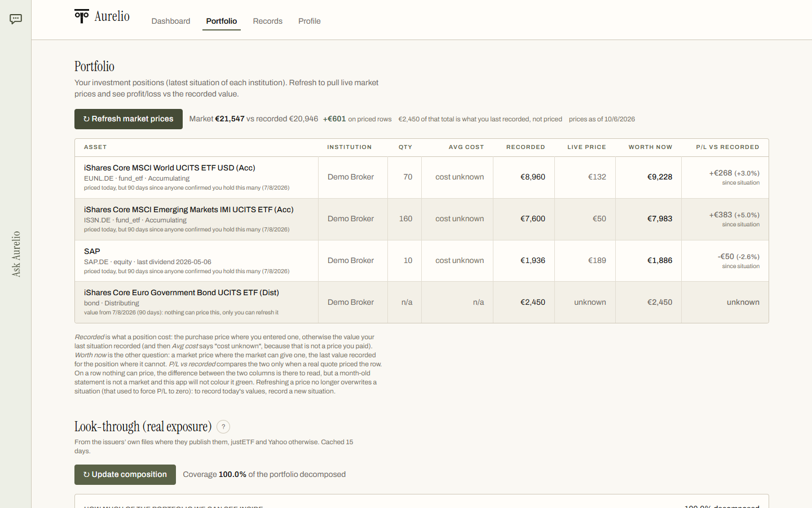Click the +€268 (+3.0%) profit cell
The width and height of the screenshot is (812, 508).
[734, 173]
